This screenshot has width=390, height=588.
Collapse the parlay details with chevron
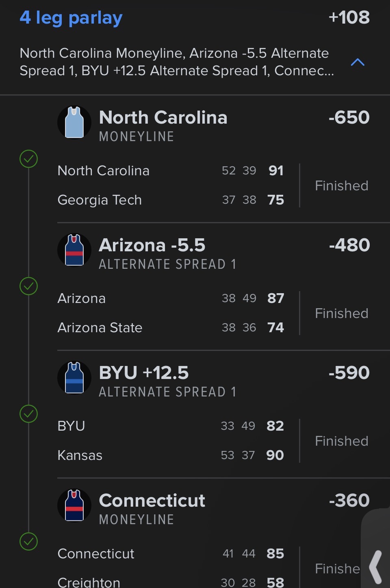[x=357, y=62]
